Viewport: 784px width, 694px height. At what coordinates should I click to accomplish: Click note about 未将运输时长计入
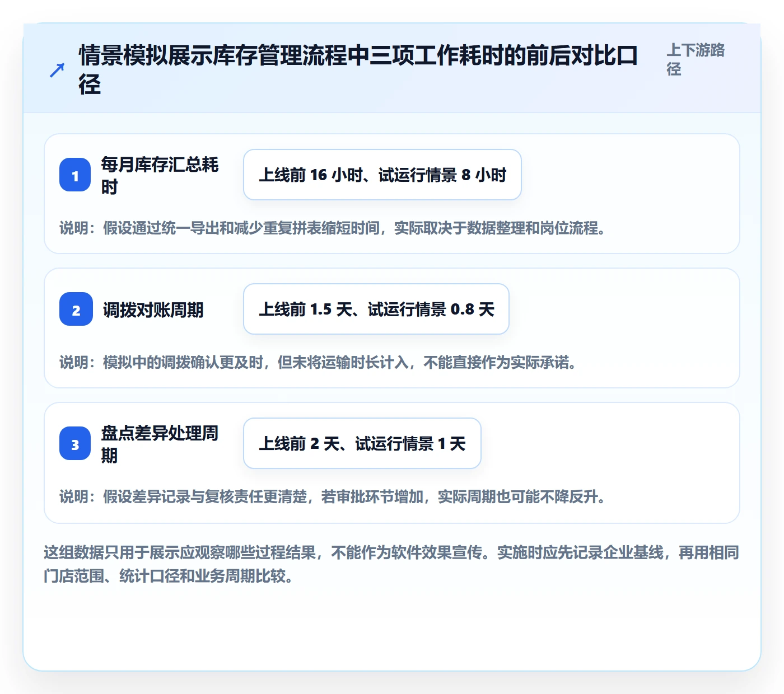(x=319, y=363)
